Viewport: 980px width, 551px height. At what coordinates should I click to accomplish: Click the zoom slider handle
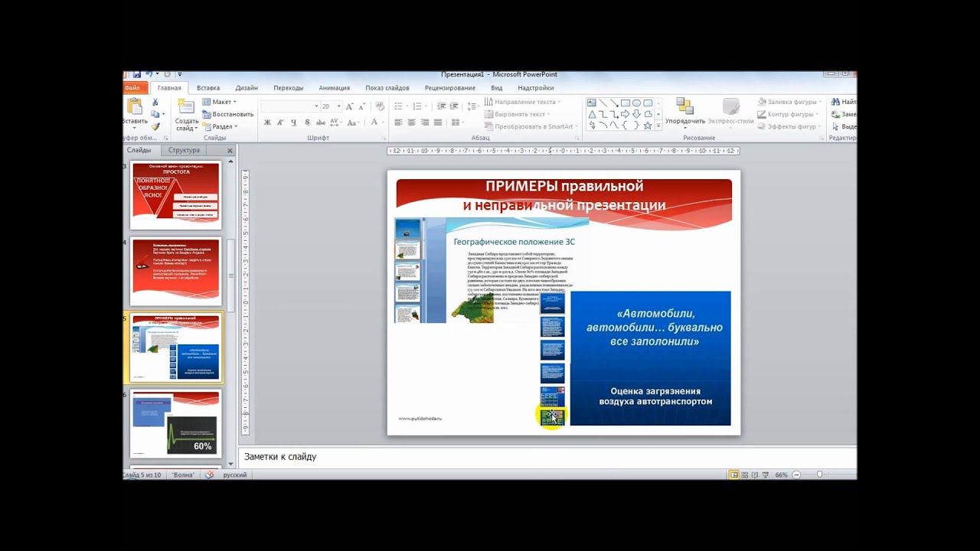(819, 474)
